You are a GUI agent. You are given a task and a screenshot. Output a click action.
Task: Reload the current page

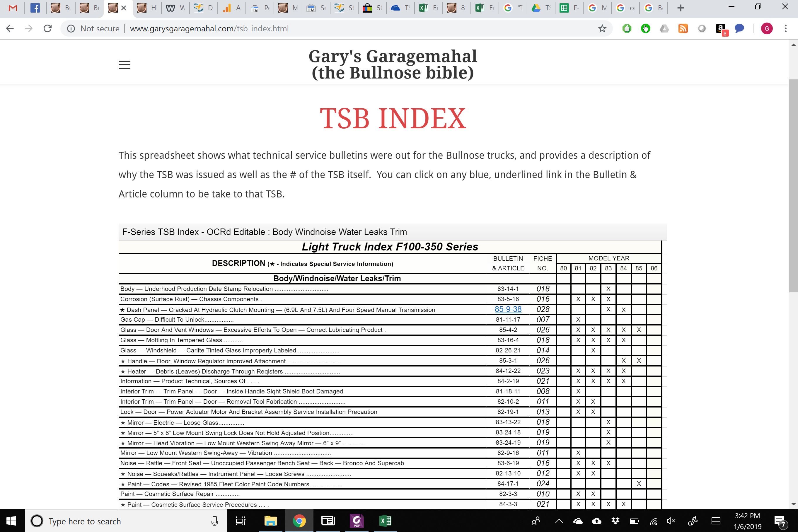pos(47,28)
